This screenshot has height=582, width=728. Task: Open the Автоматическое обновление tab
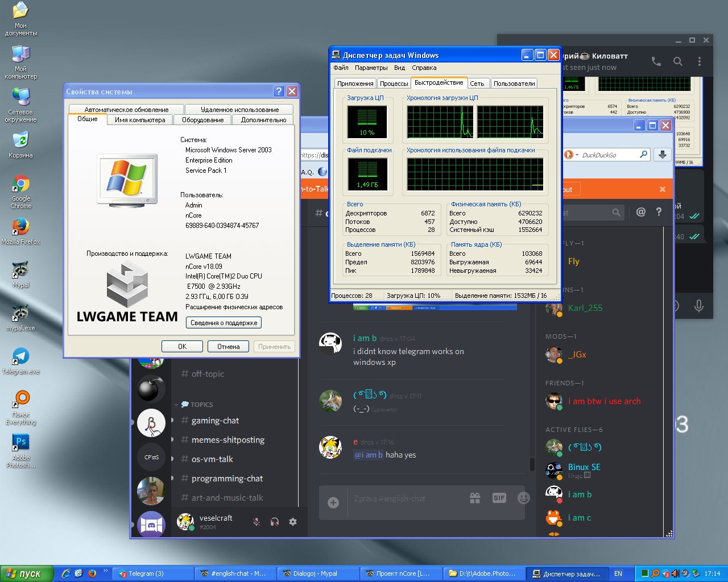click(x=126, y=110)
